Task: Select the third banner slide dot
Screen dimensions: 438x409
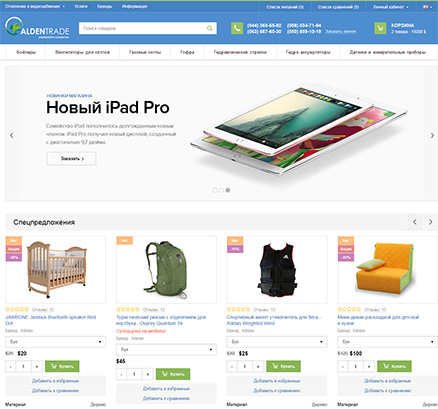Action: (228, 190)
